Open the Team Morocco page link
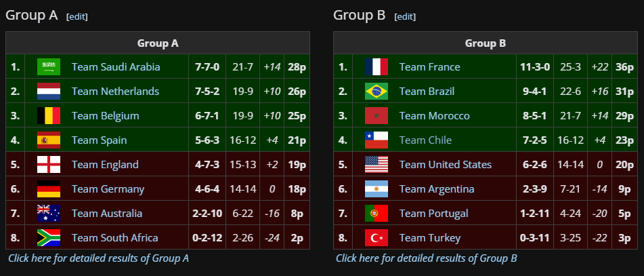Screen dimensions: 644x276 coord(434,115)
